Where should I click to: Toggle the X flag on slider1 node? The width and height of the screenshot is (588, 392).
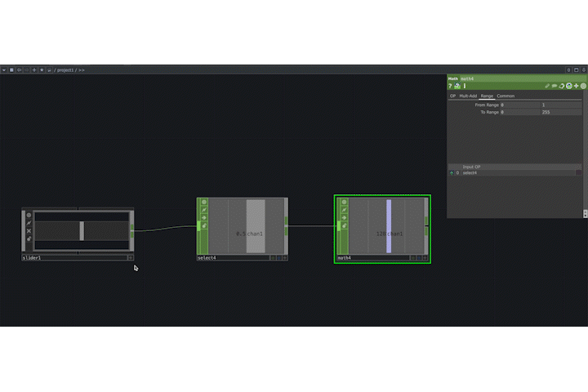(x=29, y=230)
